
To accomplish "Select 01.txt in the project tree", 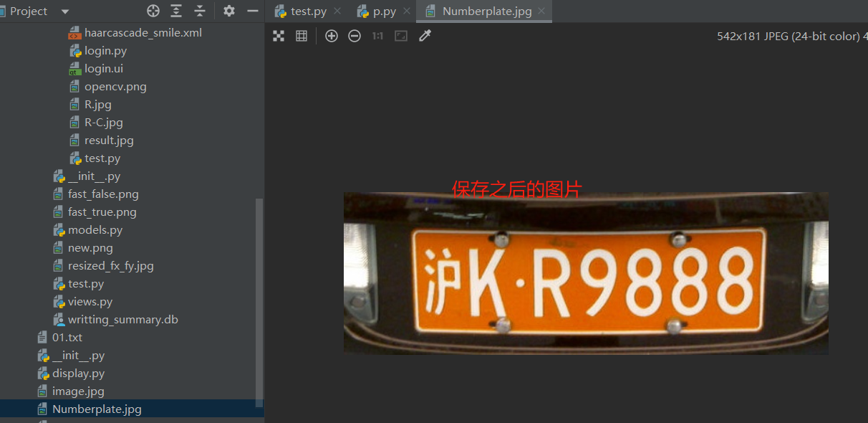I will coord(67,338).
